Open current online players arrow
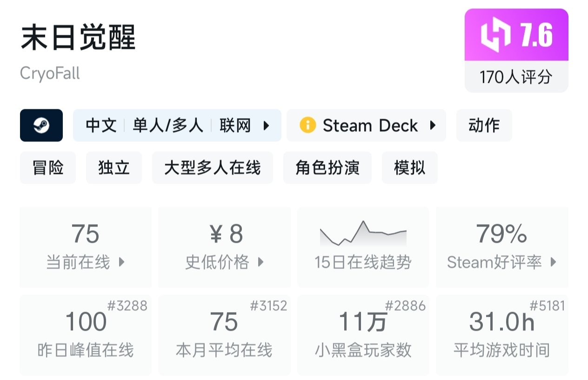 122,262
